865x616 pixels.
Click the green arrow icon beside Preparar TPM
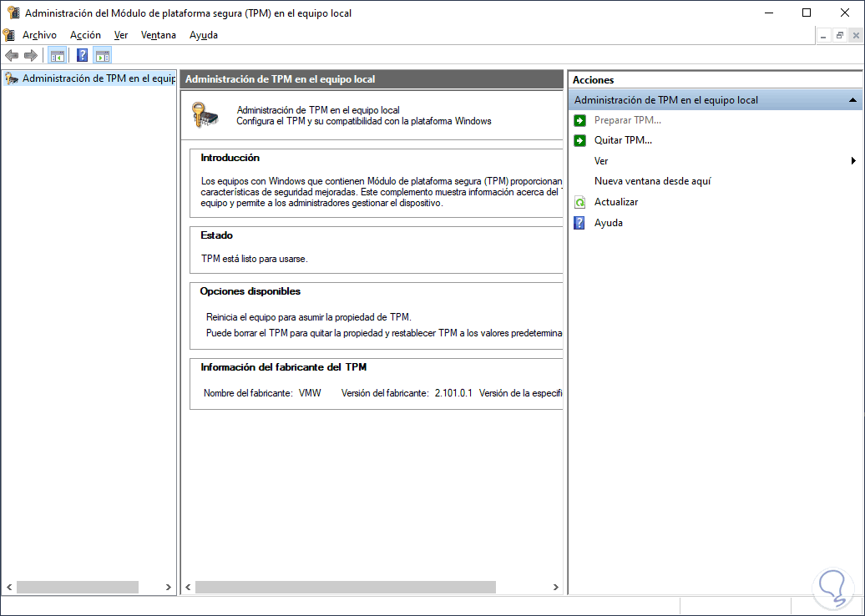click(x=579, y=120)
